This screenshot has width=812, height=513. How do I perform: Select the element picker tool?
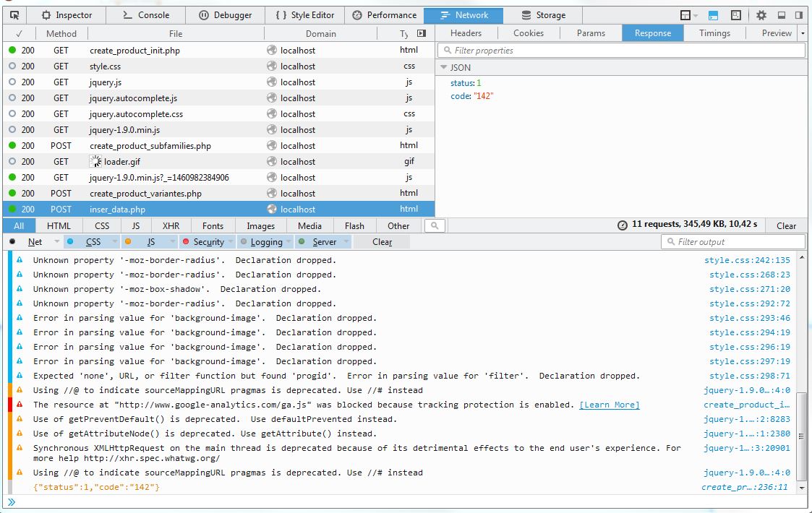(x=14, y=14)
